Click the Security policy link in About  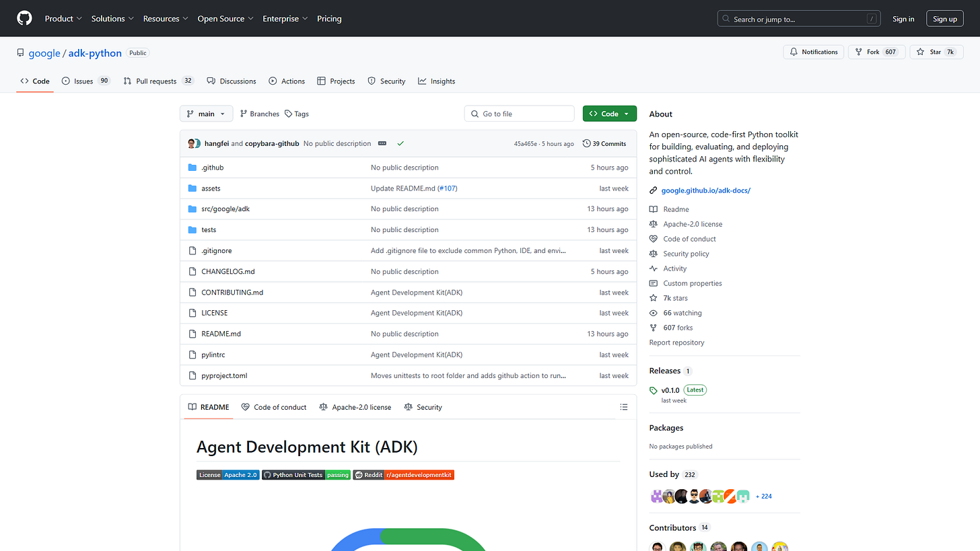tap(686, 254)
